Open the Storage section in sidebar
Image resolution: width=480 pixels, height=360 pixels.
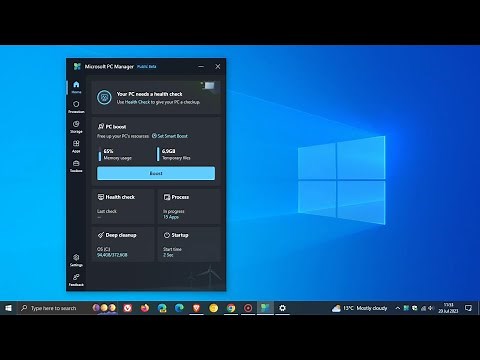coord(76,127)
